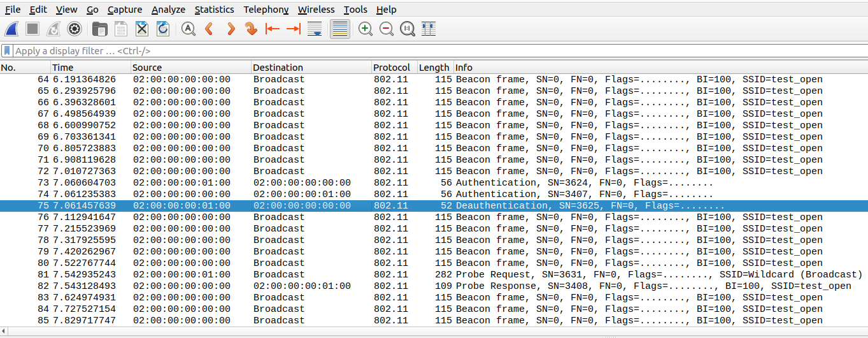
Task: Open capture options gear icon
Action: point(75,29)
